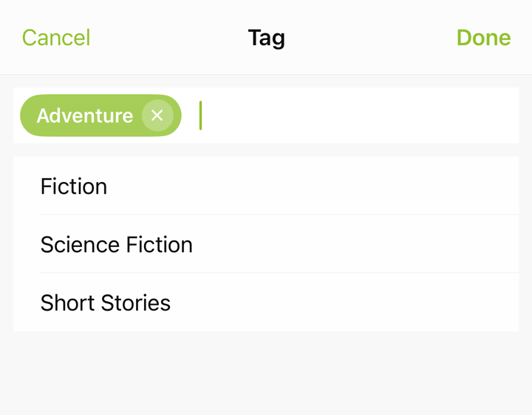Choose the Fiction tag suggestion
Screen dimensions: 532x415
pos(266,186)
